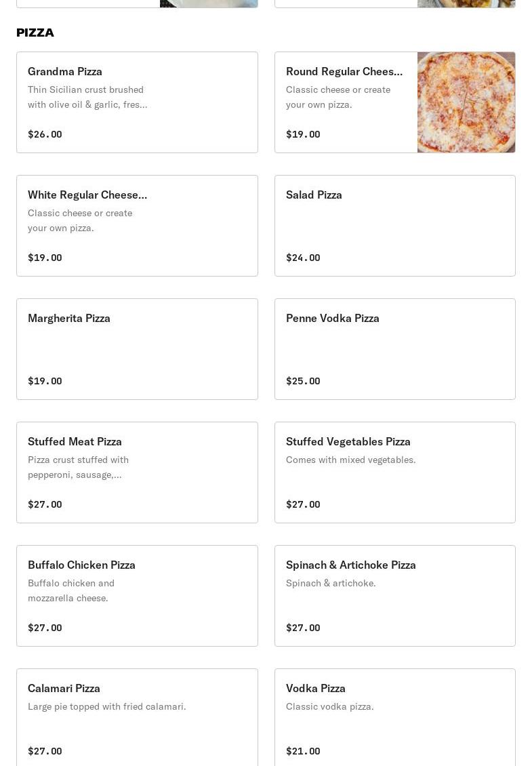Screen dimensions: 532x766
Task: Open Spinach & Artichoke Pizza item
Action: (x=394, y=596)
